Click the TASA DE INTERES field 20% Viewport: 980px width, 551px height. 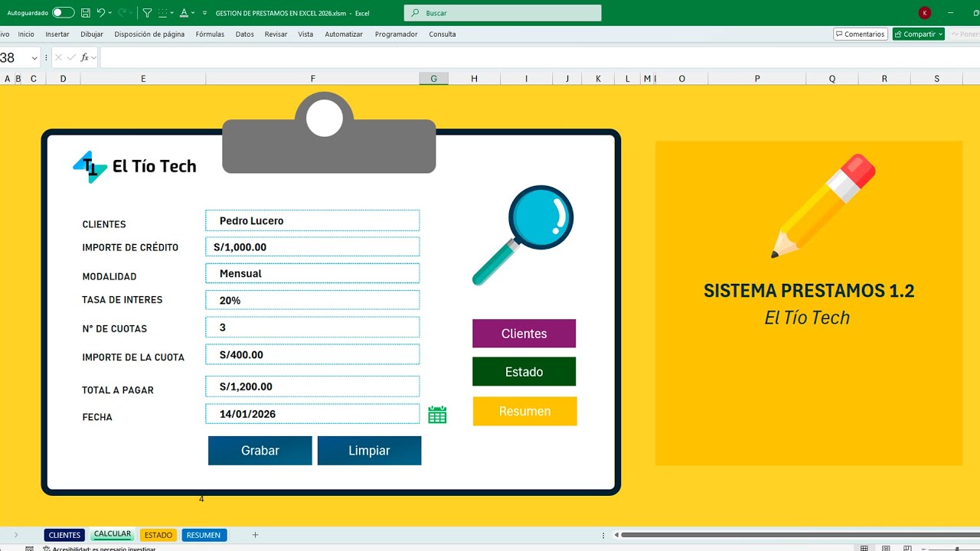[312, 300]
